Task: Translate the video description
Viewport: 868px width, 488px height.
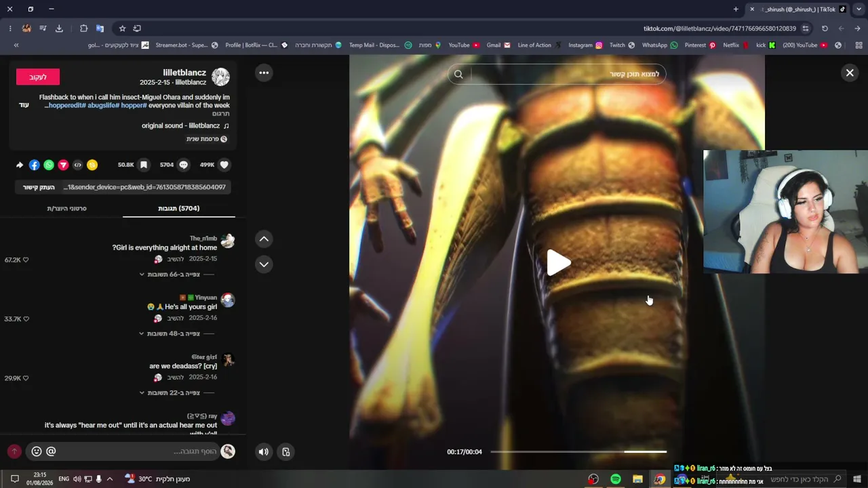Action: (221, 114)
